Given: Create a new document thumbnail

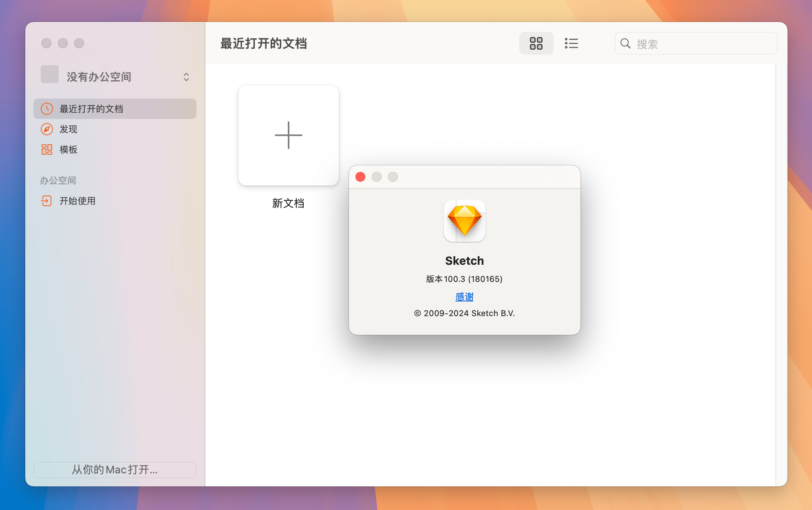Looking at the screenshot, I should 289,135.
